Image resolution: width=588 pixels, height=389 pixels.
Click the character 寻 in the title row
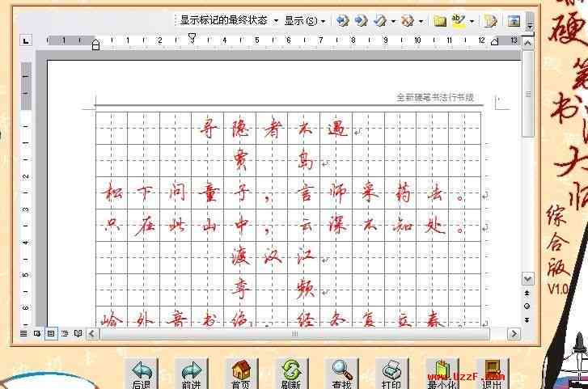click(208, 129)
